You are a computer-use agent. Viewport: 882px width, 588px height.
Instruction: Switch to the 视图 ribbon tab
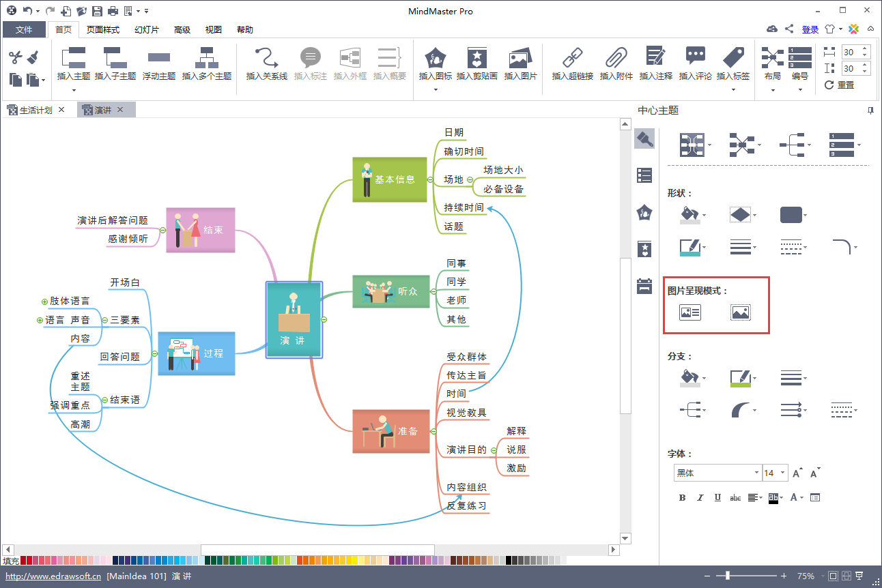click(214, 29)
